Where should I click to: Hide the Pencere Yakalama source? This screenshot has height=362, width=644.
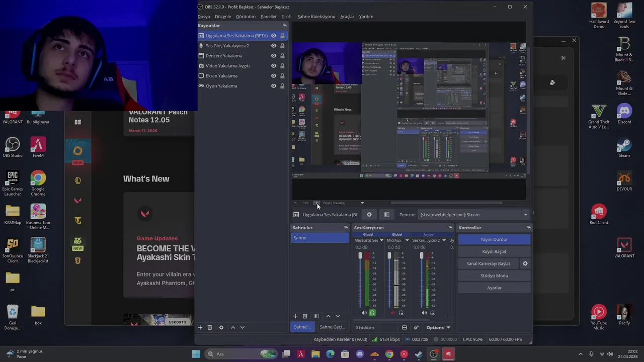click(274, 56)
